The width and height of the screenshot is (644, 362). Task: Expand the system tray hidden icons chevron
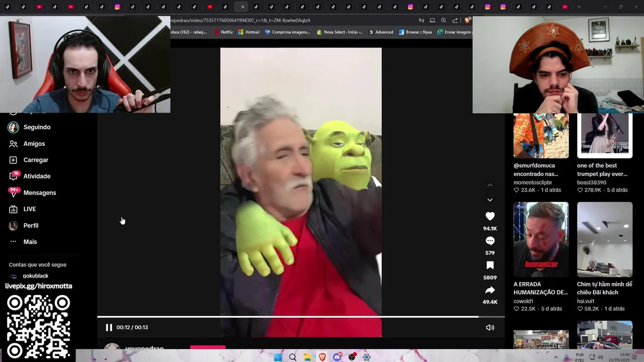[x=556, y=357]
